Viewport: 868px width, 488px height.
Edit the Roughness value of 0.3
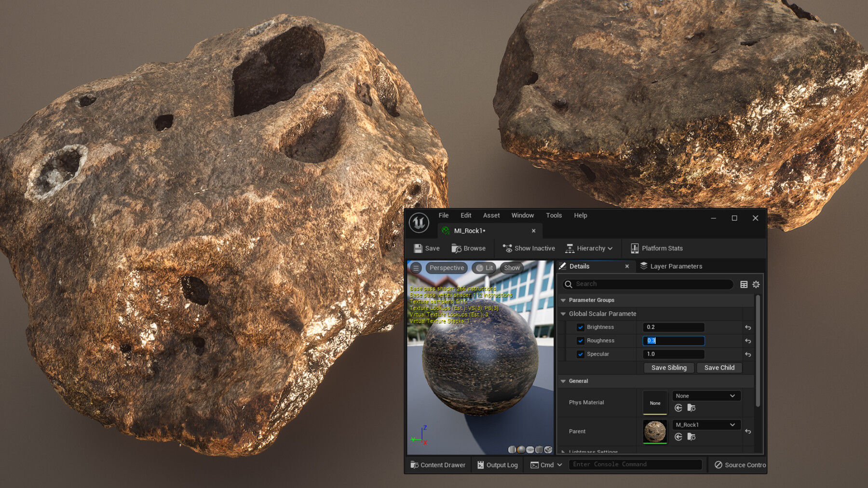pyautogui.click(x=673, y=341)
